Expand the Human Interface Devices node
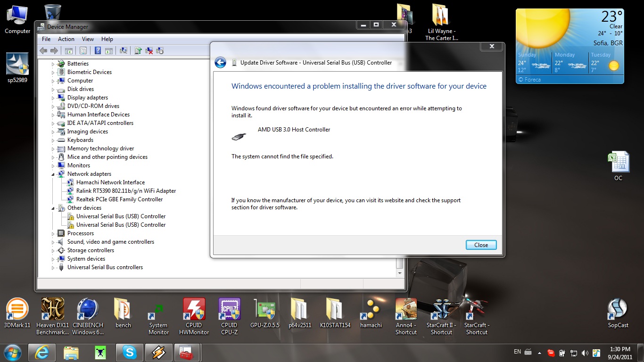644x362 pixels. 53,115
